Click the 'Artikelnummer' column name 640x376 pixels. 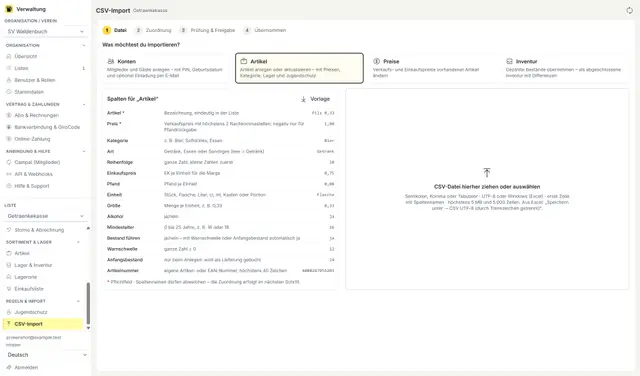point(123,270)
